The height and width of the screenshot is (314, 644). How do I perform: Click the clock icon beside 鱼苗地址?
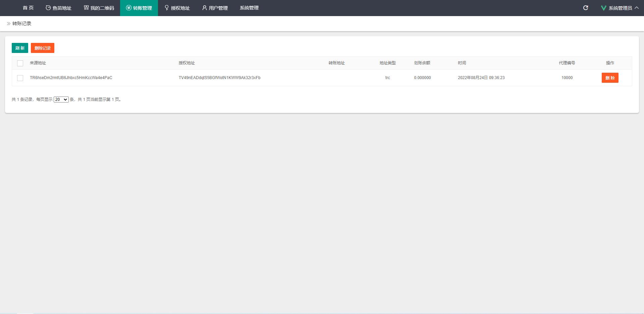[x=48, y=8]
